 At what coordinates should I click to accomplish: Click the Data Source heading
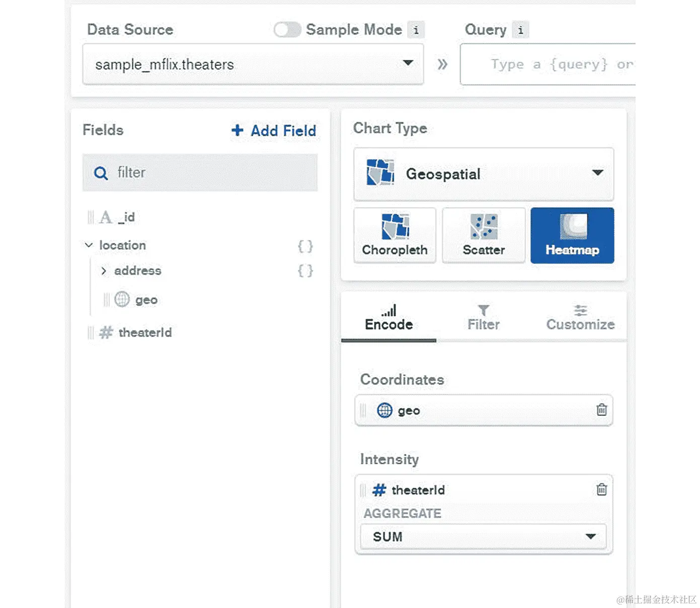(x=130, y=30)
